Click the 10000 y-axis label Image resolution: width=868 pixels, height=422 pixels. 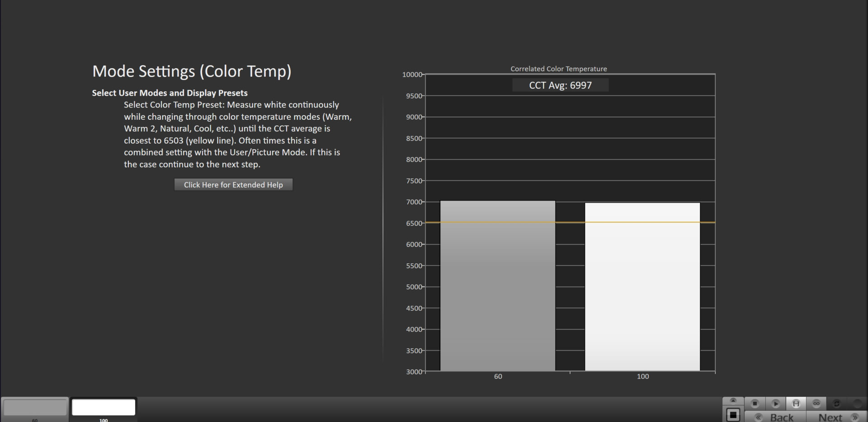click(412, 75)
